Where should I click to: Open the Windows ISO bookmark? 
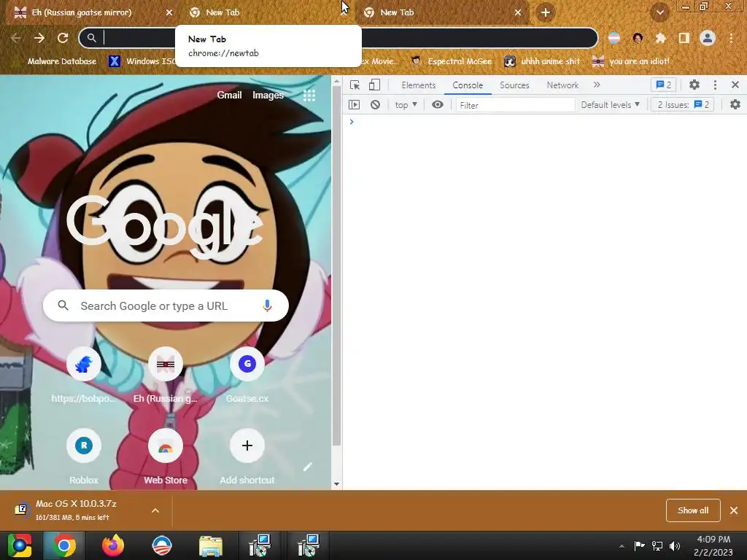point(142,61)
